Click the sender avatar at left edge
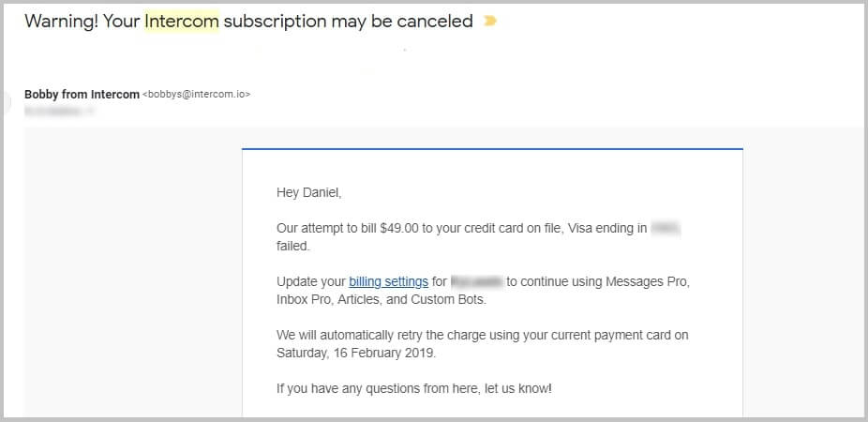This screenshot has height=422, width=868. (7, 102)
